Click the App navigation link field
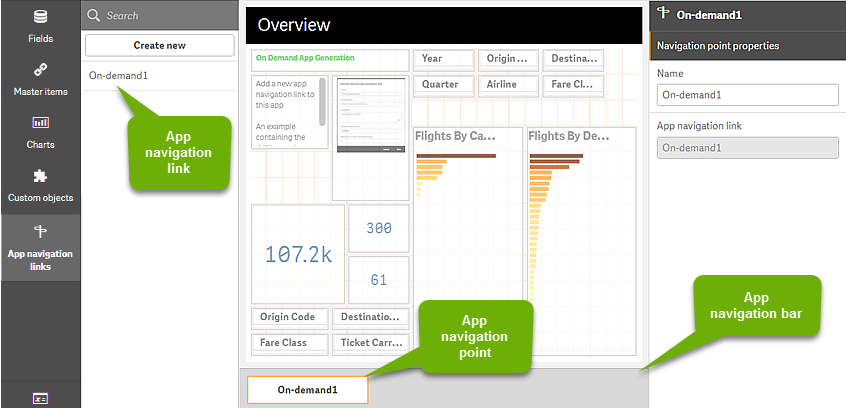 (x=747, y=148)
